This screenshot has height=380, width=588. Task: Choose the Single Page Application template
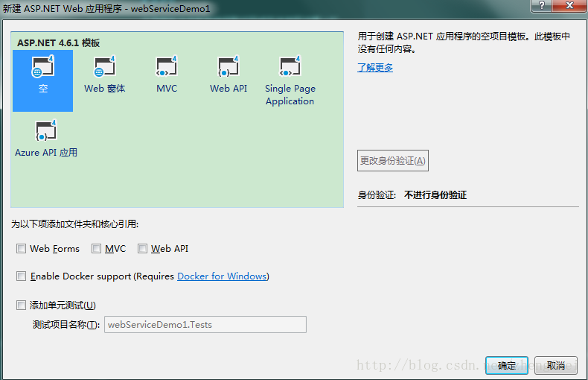point(290,80)
